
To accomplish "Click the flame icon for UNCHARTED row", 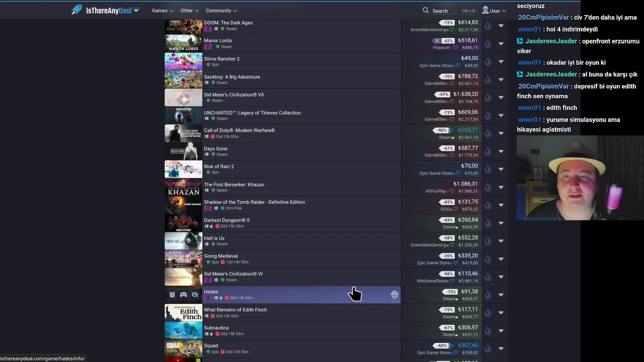I will click(488, 116).
